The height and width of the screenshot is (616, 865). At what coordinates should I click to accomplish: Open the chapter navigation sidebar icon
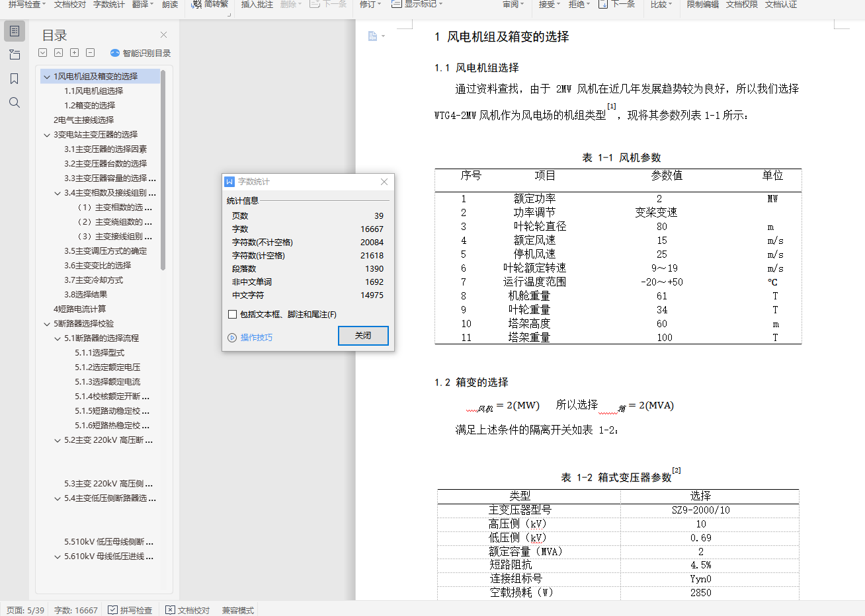[15, 55]
